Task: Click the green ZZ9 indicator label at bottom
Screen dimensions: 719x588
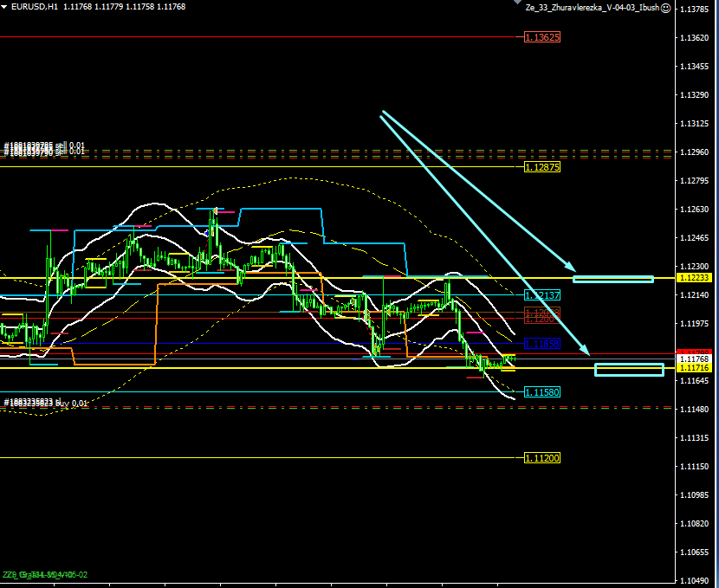Action: [45, 575]
